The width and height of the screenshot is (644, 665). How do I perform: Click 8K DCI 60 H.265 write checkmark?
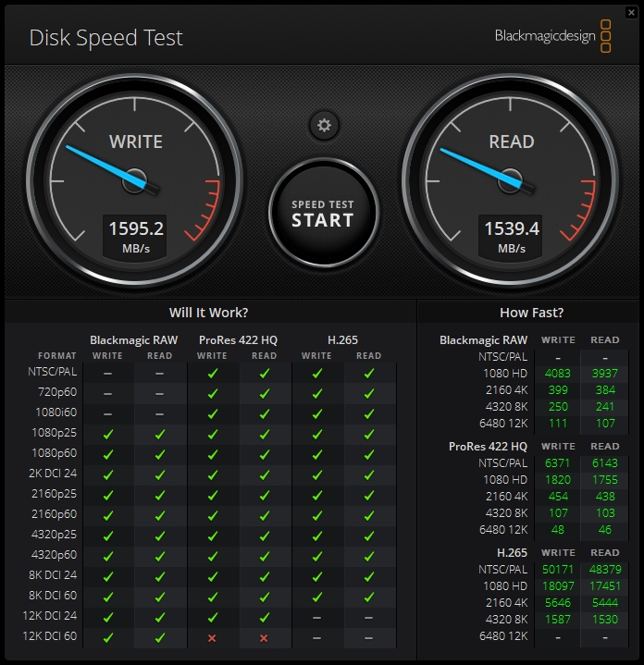coord(316,597)
